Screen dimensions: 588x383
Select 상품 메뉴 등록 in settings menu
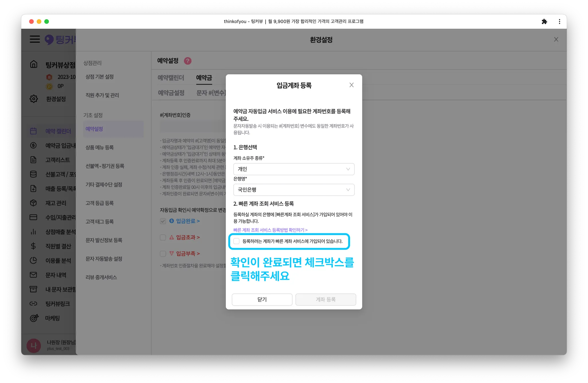click(x=100, y=147)
